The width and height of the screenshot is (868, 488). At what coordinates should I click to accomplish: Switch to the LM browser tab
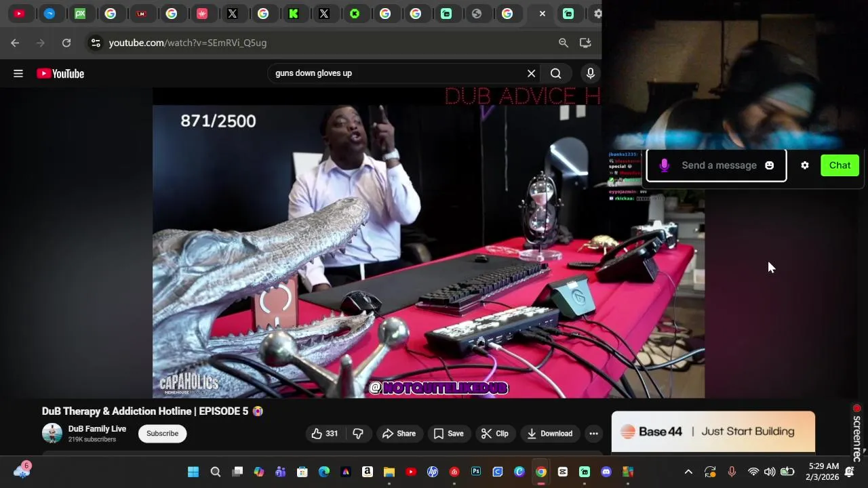tap(141, 14)
